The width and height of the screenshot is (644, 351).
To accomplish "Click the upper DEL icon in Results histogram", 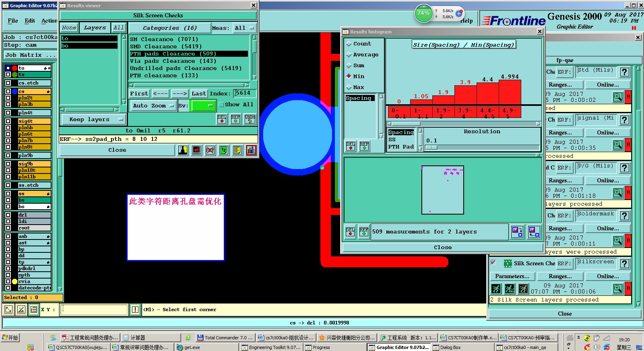I will (x=351, y=146).
